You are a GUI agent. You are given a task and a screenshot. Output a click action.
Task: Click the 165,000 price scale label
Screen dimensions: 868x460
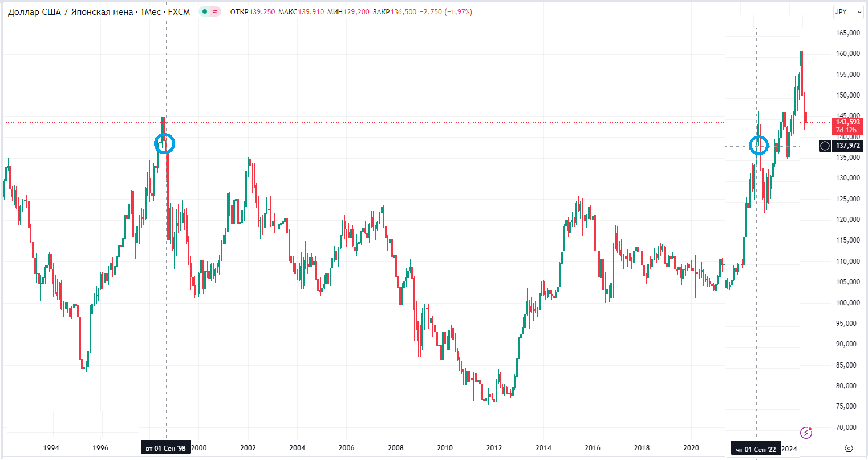848,33
